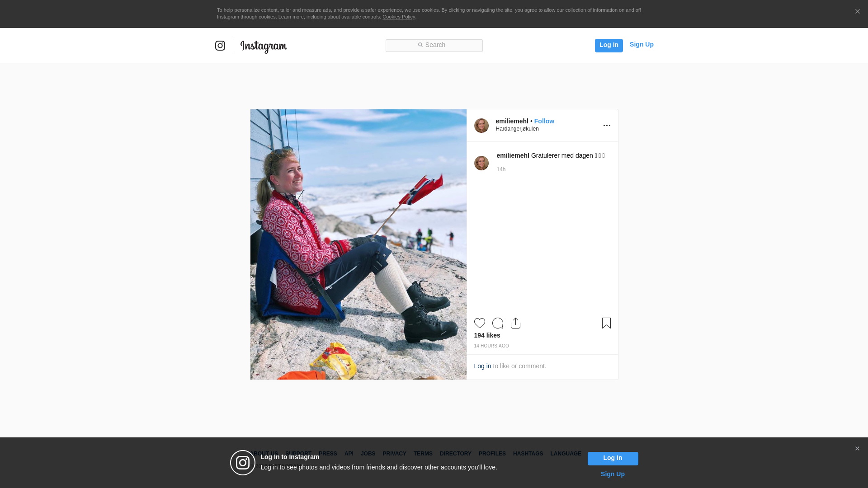Click Sign Up in bottom banner
The image size is (868, 488).
point(613,474)
